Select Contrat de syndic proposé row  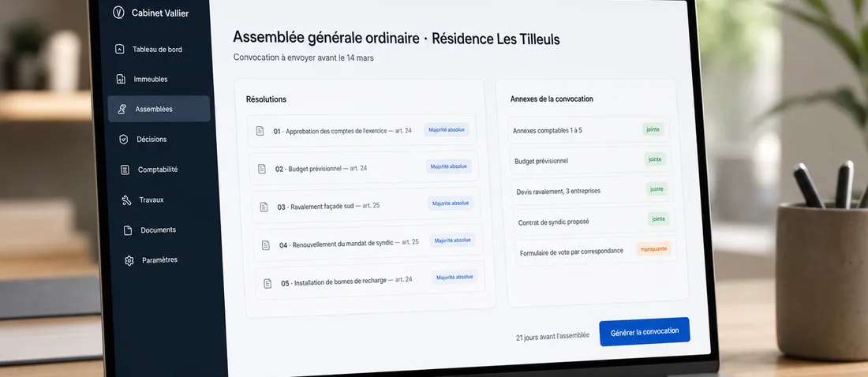point(594,221)
